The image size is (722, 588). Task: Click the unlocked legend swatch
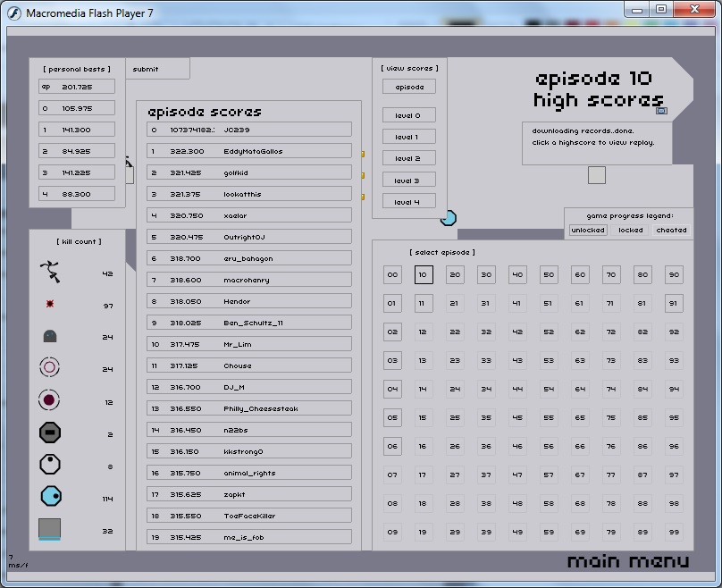587,230
